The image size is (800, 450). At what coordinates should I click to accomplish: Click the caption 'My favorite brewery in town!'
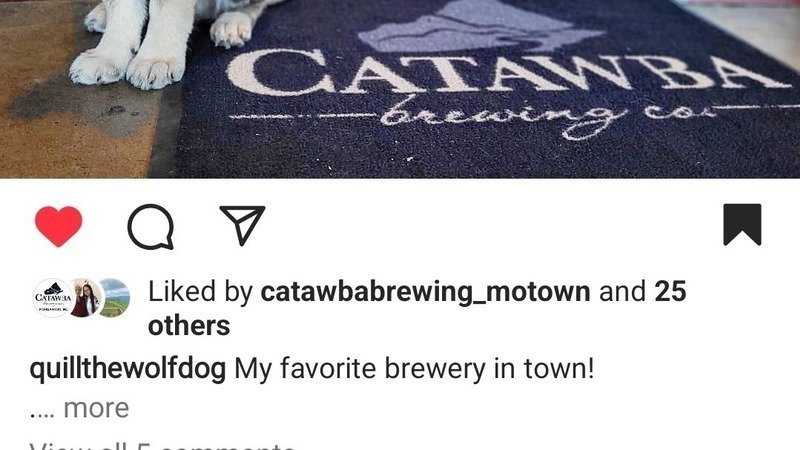pos(414,369)
